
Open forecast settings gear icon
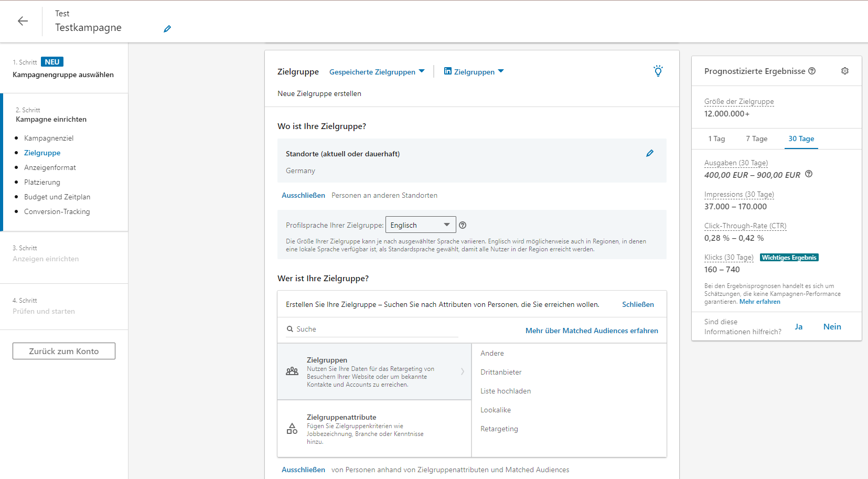pyautogui.click(x=845, y=71)
